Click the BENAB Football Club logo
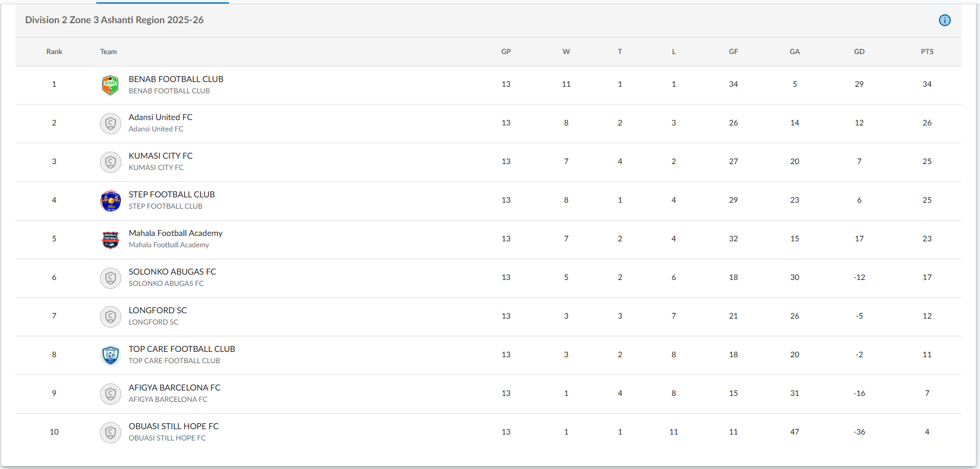Screen dimensions: 980x469 coord(111,85)
